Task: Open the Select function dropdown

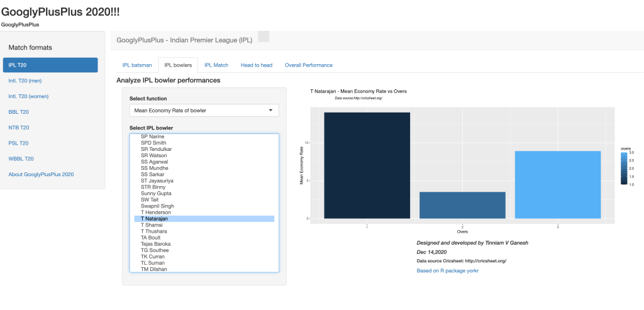Action: (204, 111)
